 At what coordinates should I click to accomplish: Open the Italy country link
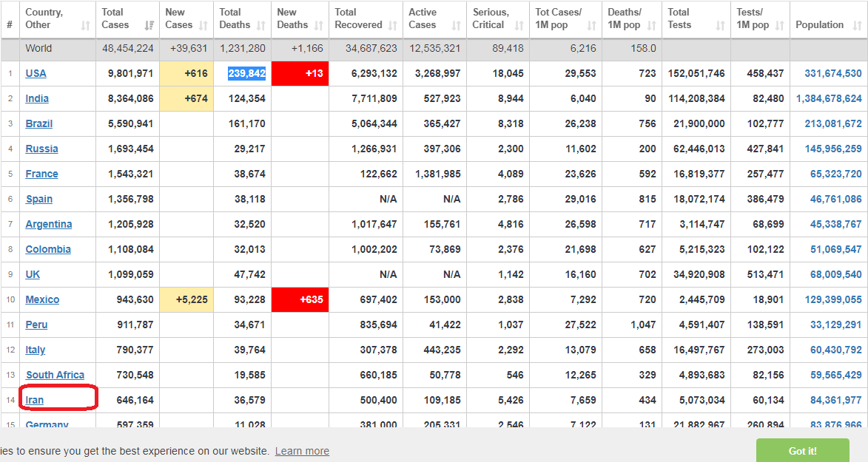tap(36, 350)
